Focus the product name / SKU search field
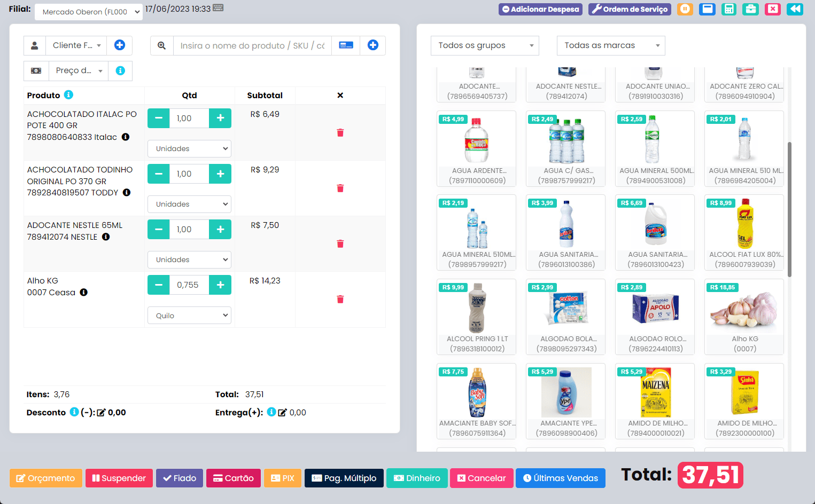Image resolution: width=815 pixels, height=504 pixels. pyautogui.click(x=252, y=45)
